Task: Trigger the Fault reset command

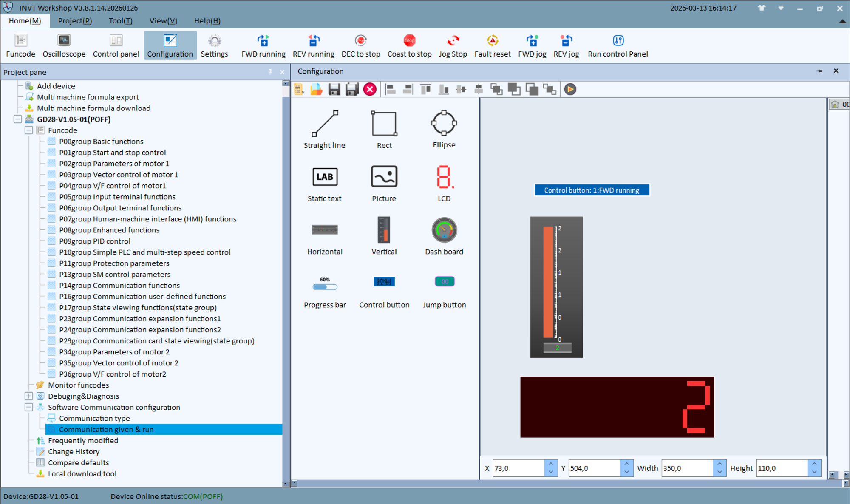Action: pos(493,45)
